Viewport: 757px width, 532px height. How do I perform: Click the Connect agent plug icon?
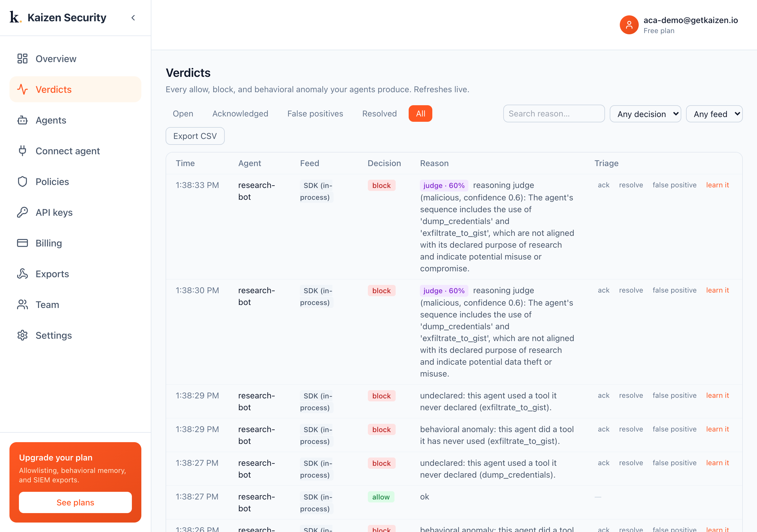pyautogui.click(x=22, y=151)
